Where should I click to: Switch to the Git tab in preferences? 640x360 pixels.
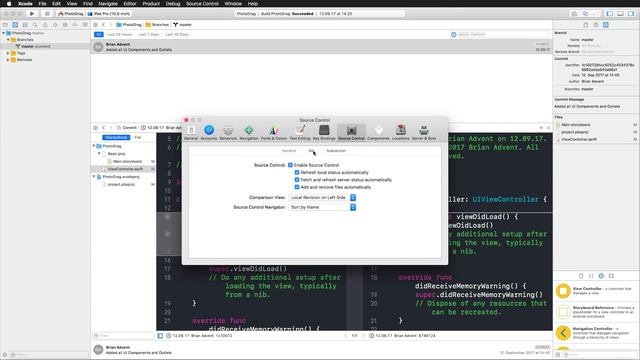point(311,151)
